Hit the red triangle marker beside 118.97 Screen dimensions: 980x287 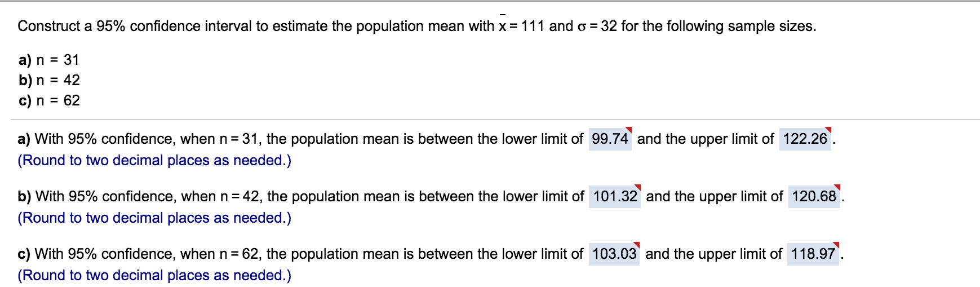[x=836, y=245]
